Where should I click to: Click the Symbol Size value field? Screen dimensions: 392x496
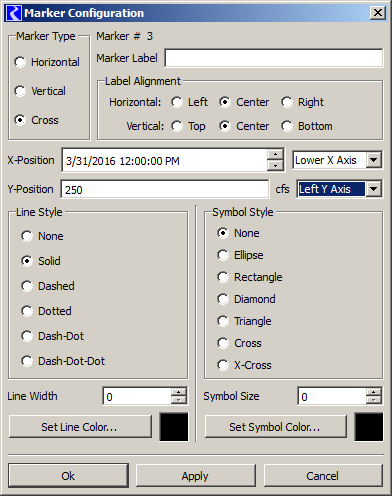coord(332,396)
